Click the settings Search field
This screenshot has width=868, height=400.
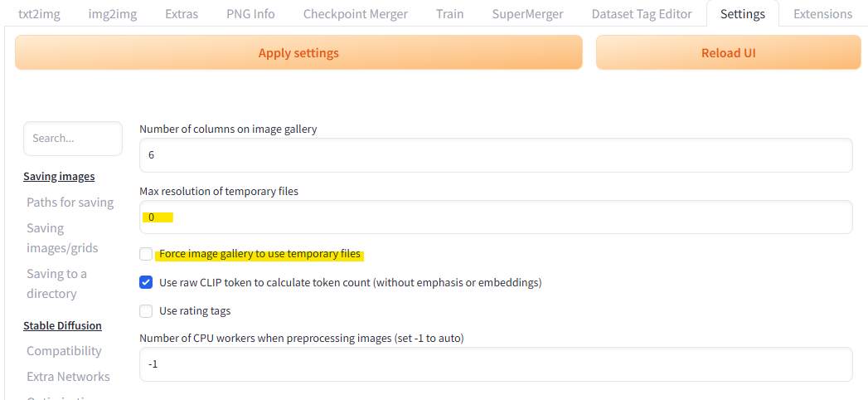coord(73,139)
